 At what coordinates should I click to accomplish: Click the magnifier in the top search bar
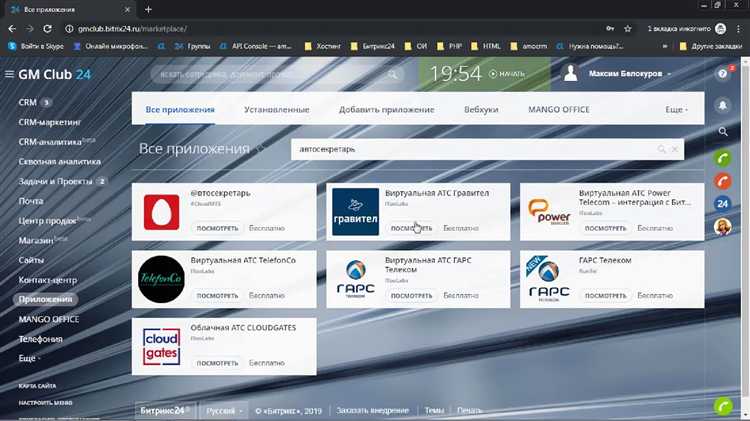(x=392, y=75)
